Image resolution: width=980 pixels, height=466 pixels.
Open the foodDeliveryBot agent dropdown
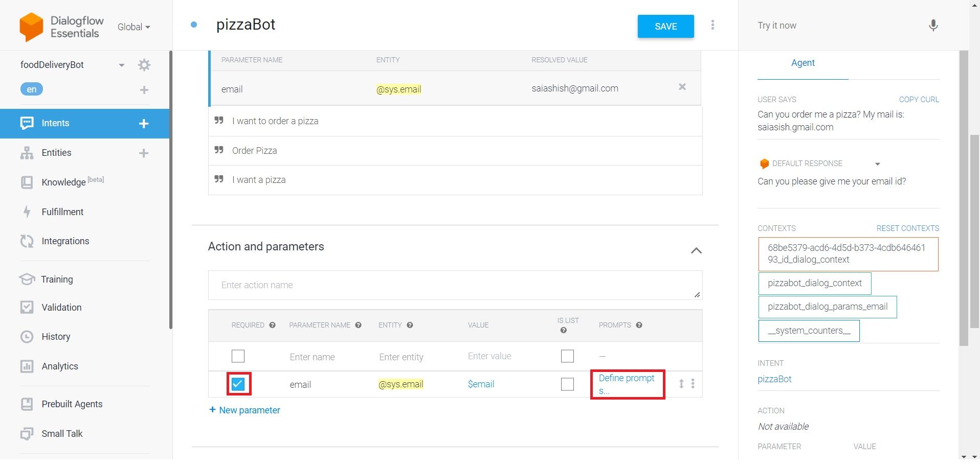tap(121, 65)
